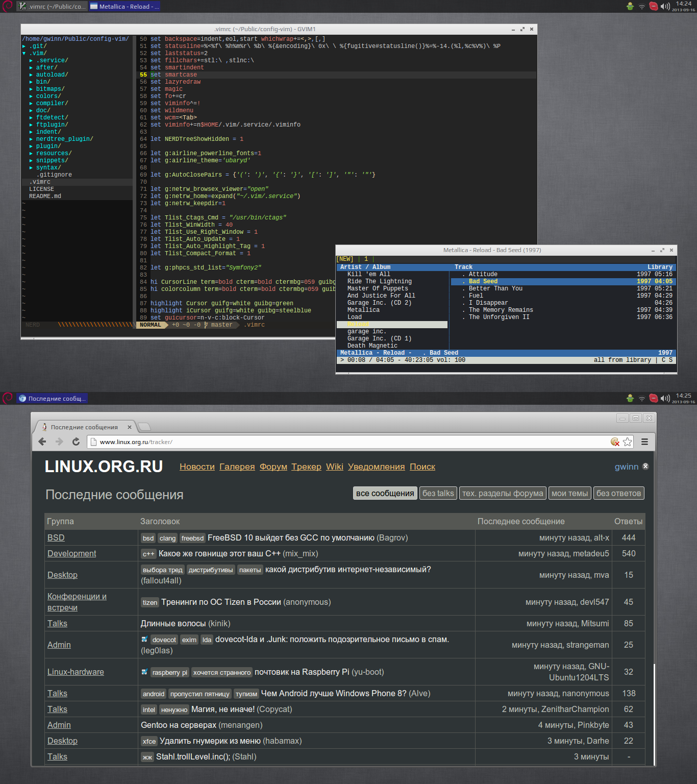697x784 pixels.
Task: Switch to Metallica - Reload taskbar window
Action: 125,7
